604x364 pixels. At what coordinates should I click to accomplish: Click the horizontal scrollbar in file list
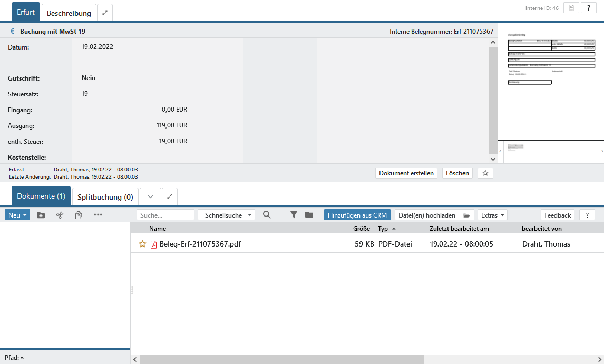tap(282, 359)
